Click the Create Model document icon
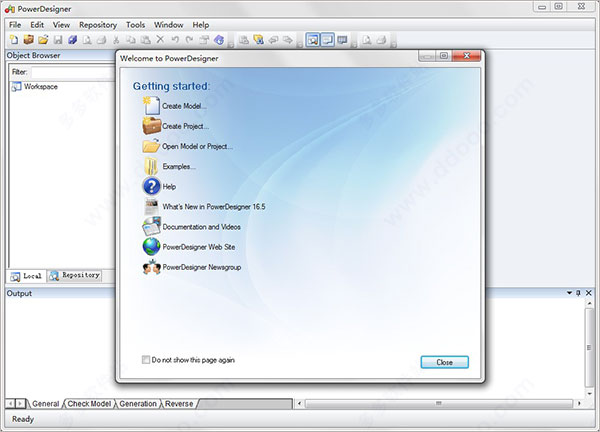600x432 pixels. coord(152,106)
